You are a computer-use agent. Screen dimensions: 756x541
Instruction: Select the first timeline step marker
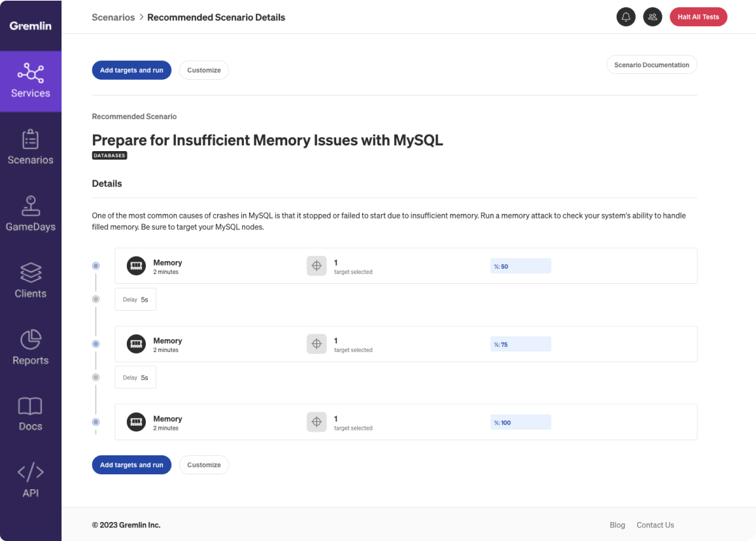(x=96, y=266)
